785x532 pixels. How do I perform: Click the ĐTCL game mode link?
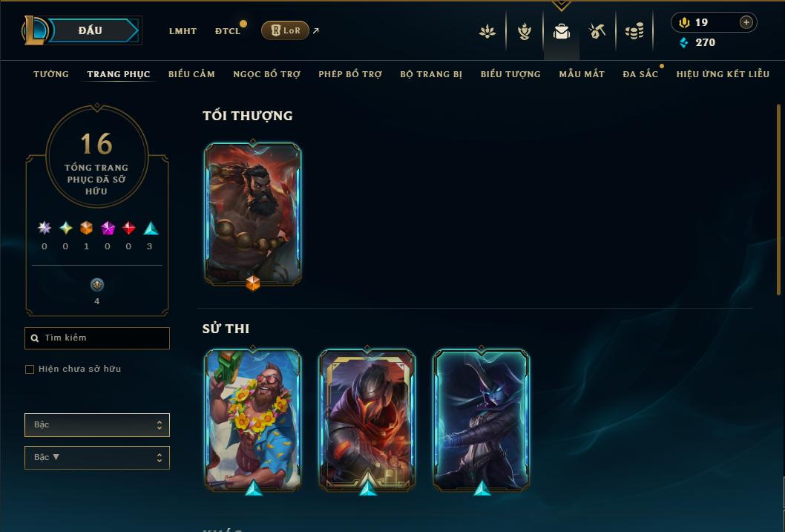click(x=228, y=31)
